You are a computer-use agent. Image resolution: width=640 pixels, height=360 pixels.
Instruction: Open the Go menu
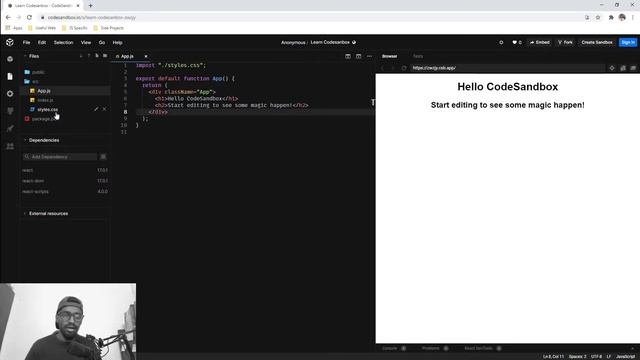(x=102, y=42)
